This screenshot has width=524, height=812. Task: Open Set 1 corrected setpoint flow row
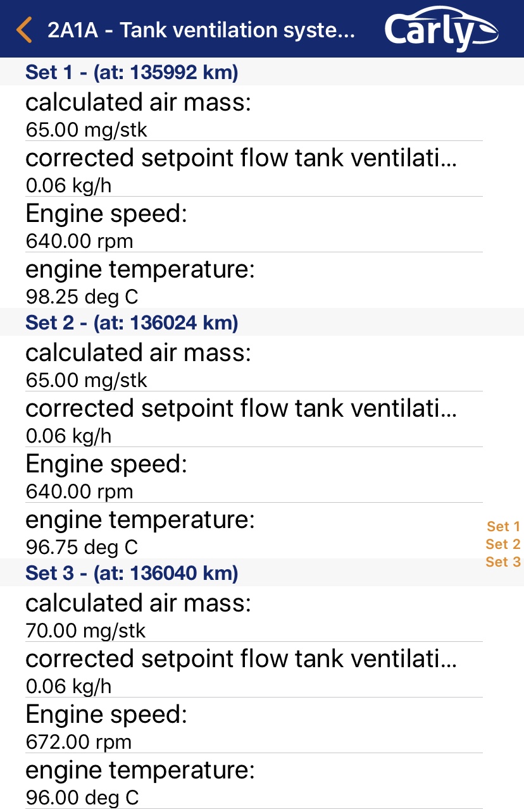[x=254, y=169]
